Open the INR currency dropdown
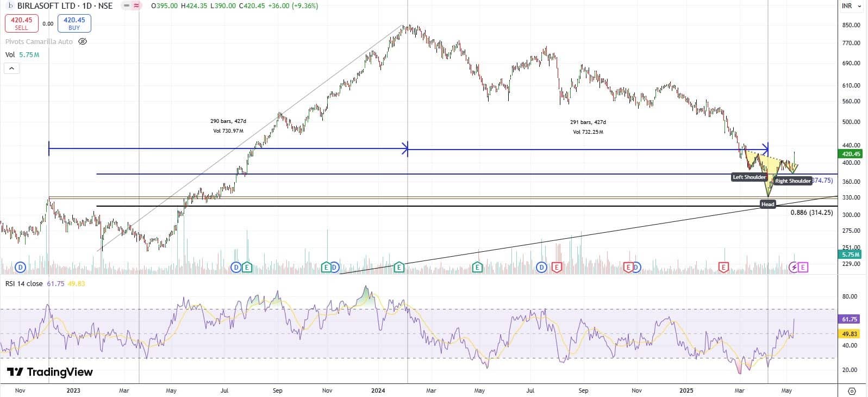Screen dimensions: 868x397 [x=852, y=6]
